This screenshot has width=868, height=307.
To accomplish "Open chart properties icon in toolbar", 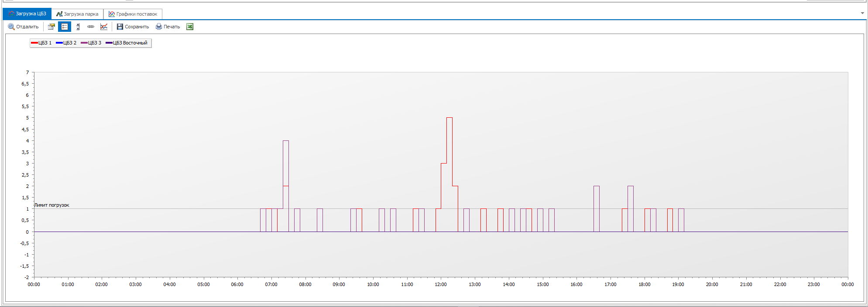I will 51,27.
